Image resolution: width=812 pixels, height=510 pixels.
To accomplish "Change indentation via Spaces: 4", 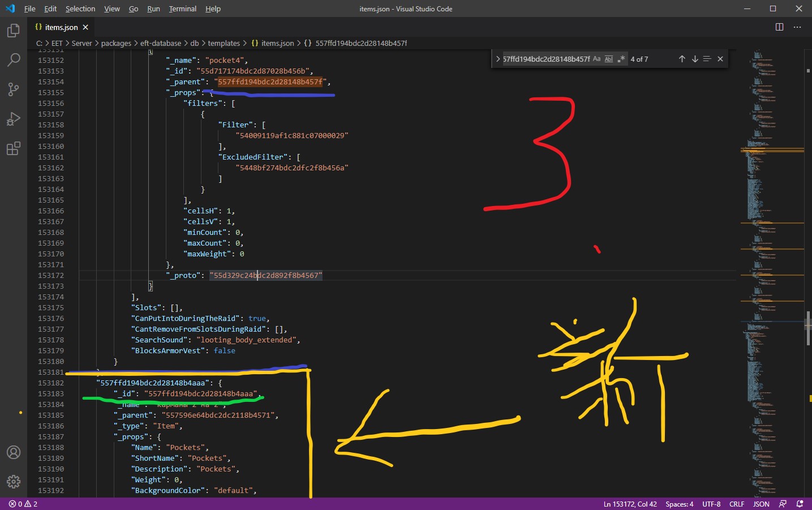I will [x=680, y=504].
